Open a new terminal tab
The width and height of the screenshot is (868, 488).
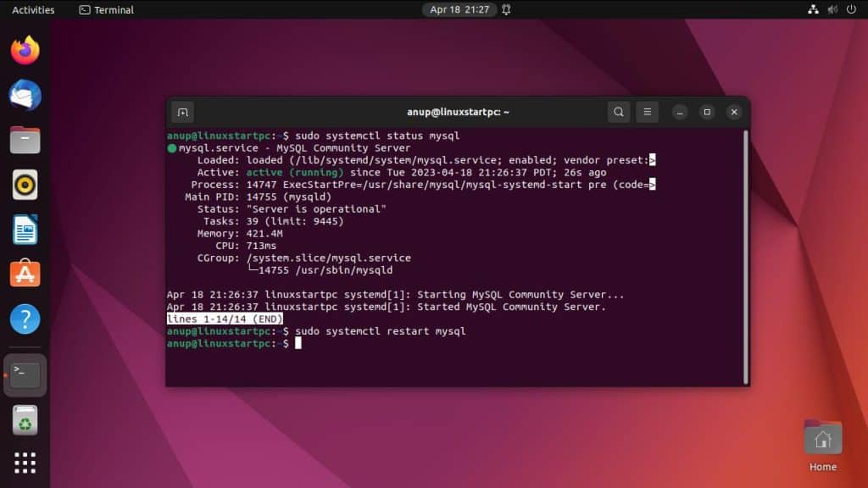click(182, 111)
